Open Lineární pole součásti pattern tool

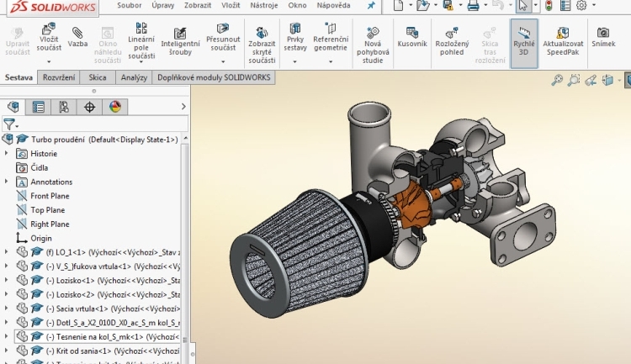point(141,41)
